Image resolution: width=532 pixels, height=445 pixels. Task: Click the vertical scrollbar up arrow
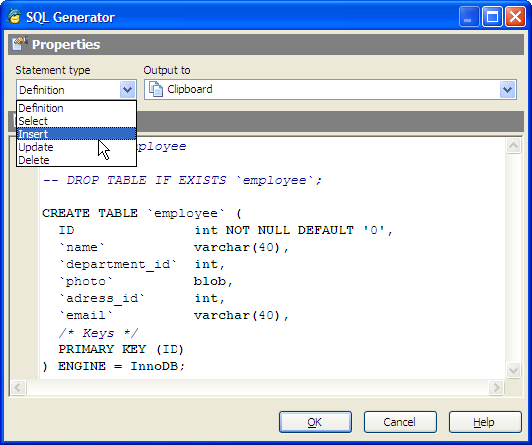(x=513, y=146)
